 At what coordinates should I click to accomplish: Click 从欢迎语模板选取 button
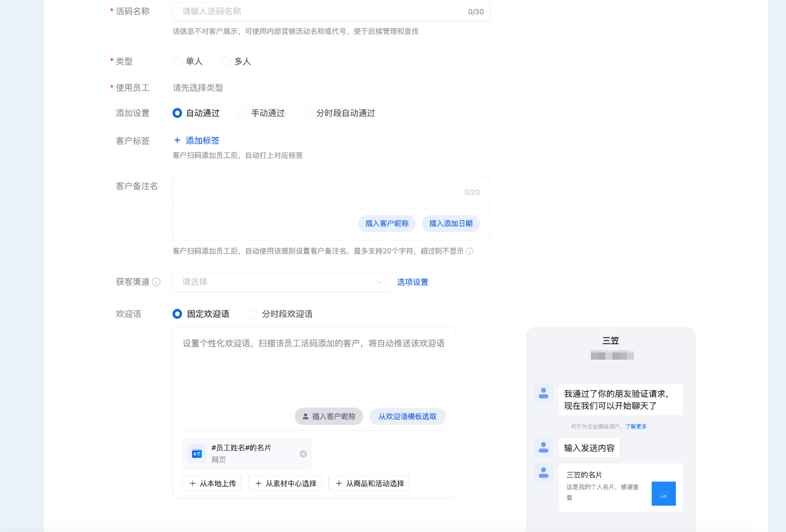(408, 417)
